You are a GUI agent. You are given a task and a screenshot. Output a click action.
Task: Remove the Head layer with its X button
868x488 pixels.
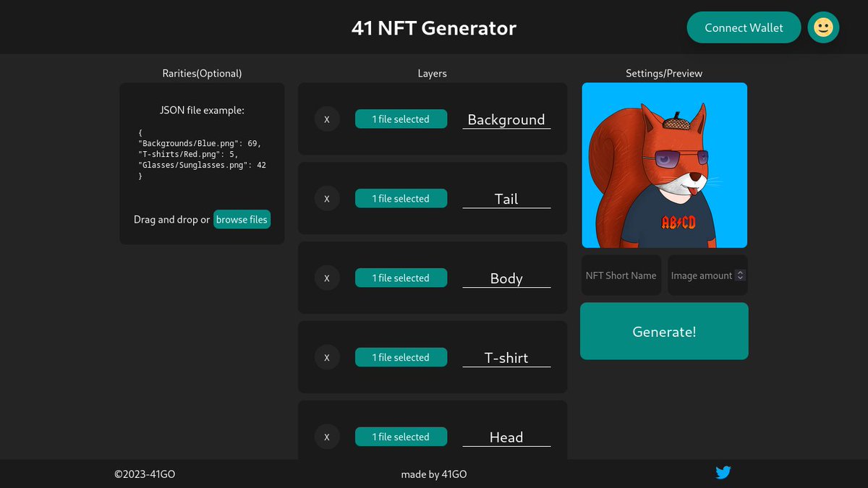coord(327,437)
